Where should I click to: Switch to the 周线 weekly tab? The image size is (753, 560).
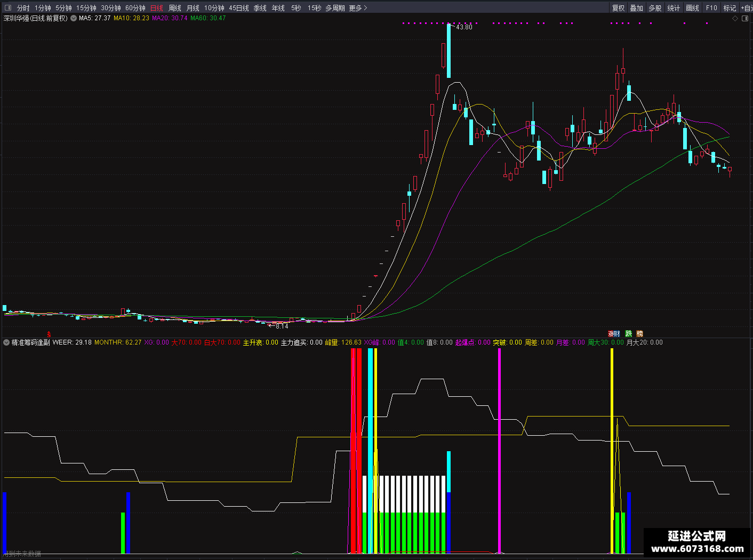(x=175, y=8)
